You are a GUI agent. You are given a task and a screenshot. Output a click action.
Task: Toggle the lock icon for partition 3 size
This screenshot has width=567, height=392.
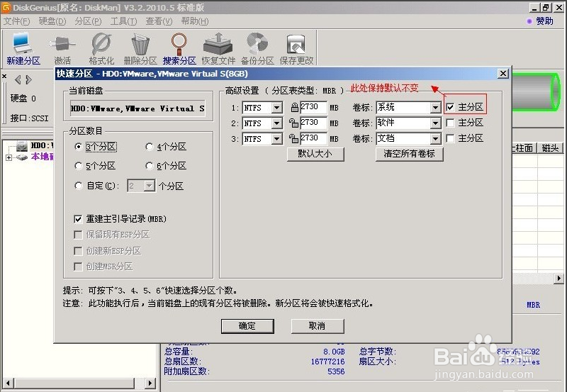[293, 138]
